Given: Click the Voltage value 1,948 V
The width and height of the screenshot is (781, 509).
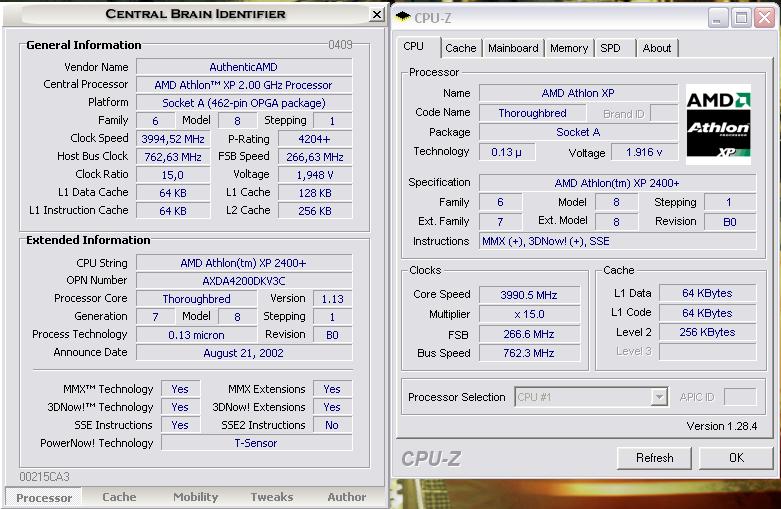Looking at the screenshot, I should [315, 175].
